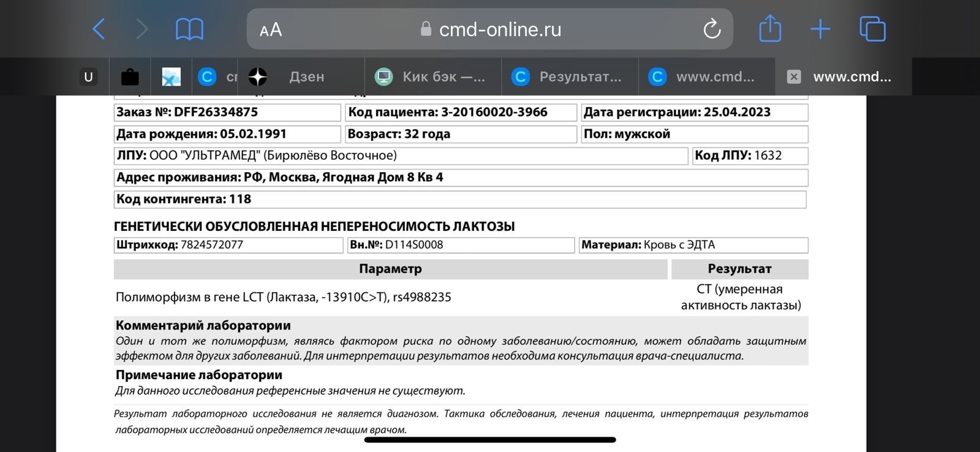Viewport: 980px width, 452px height.
Task: Open the share sheet icon
Action: (x=770, y=29)
